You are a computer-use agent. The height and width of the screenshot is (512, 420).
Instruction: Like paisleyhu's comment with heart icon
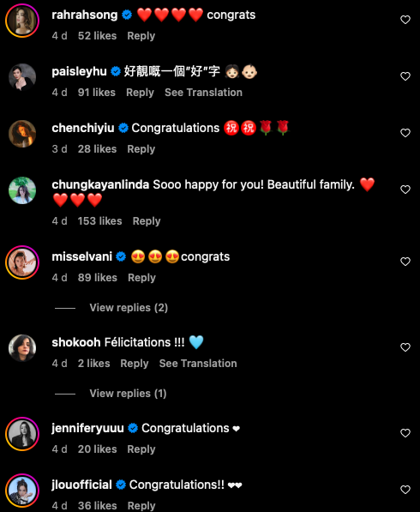tap(405, 76)
